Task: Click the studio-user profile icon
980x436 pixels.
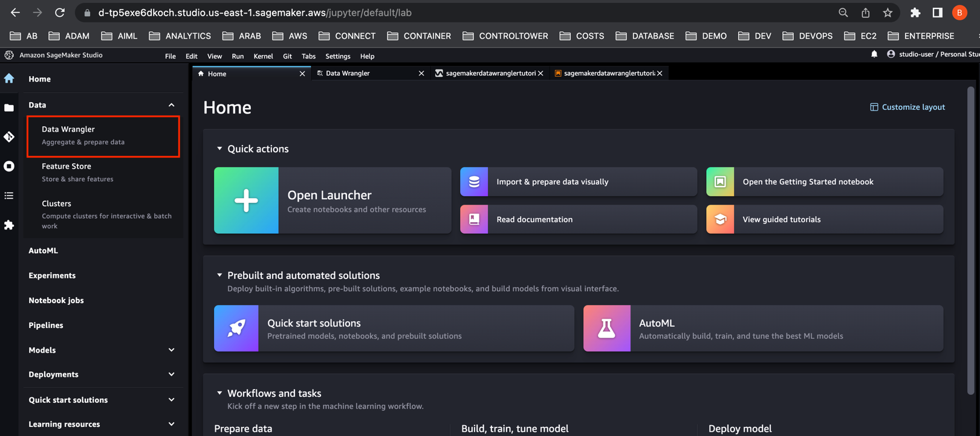Action: coord(891,54)
